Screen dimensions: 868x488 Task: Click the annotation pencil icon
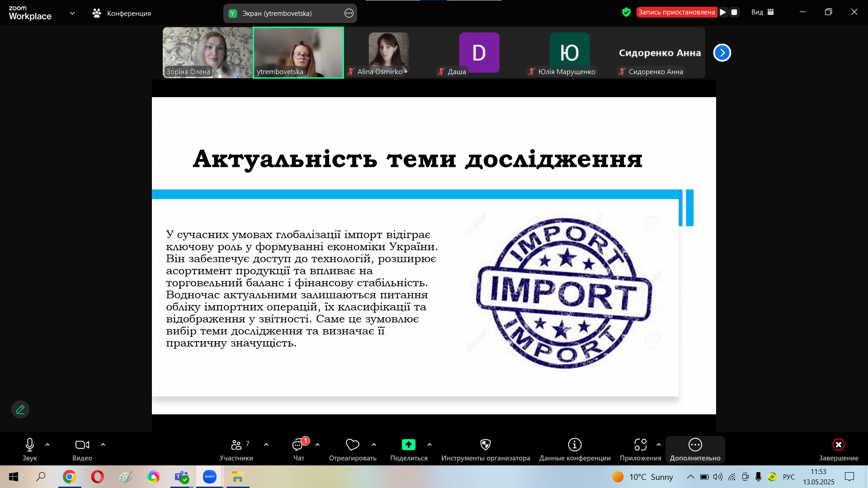(x=20, y=409)
